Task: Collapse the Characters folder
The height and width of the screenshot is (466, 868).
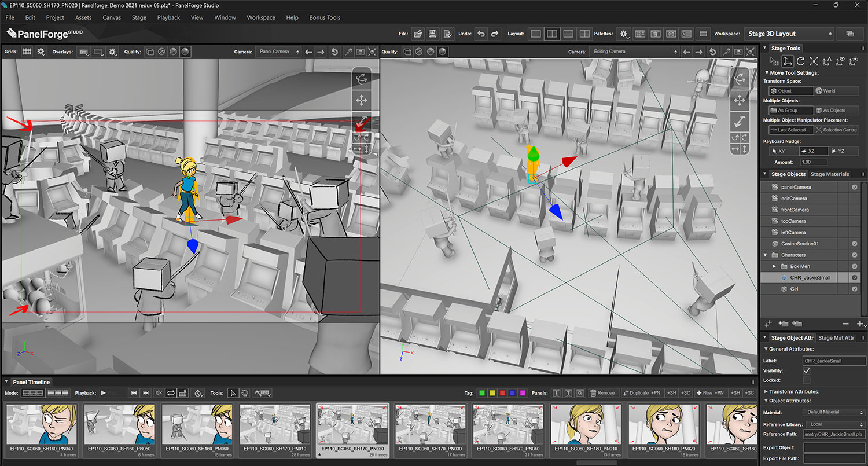Action: coord(766,255)
